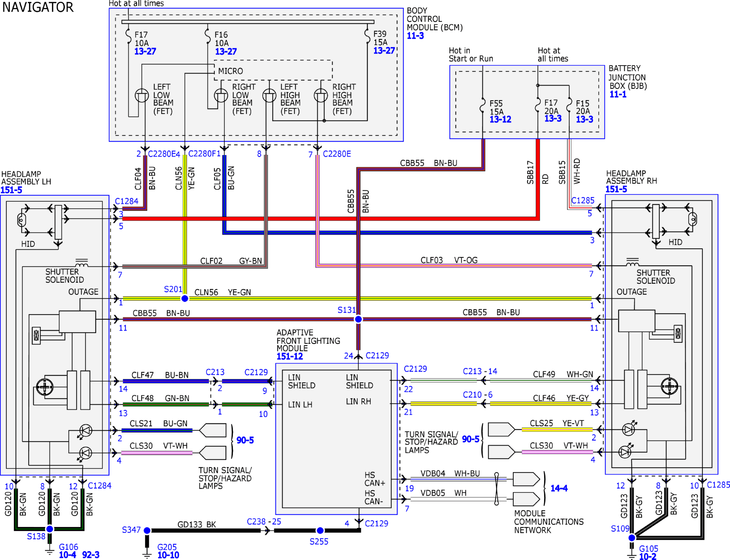Open the 10-2 reference under G105
This screenshot has height=560, width=730.
tap(648, 557)
